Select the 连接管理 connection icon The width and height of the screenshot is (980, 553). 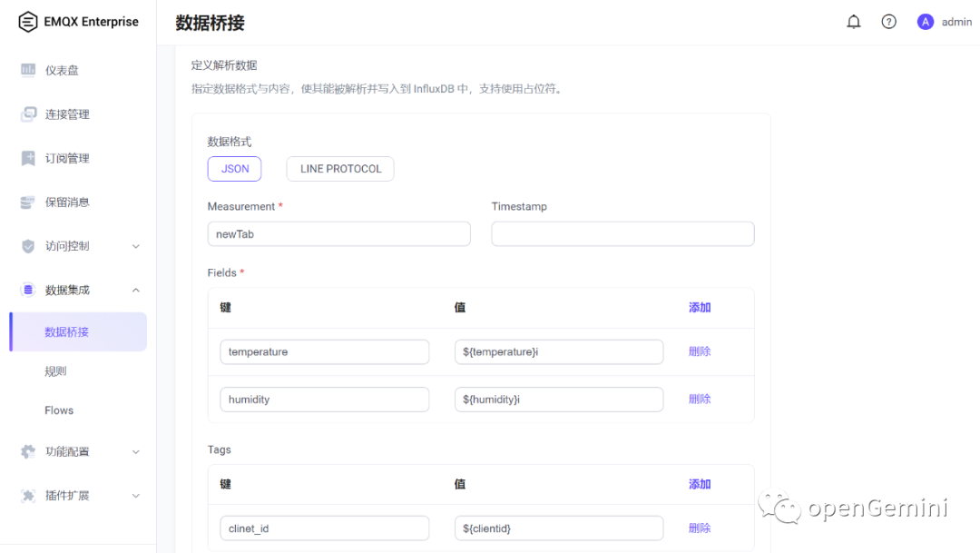30,114
